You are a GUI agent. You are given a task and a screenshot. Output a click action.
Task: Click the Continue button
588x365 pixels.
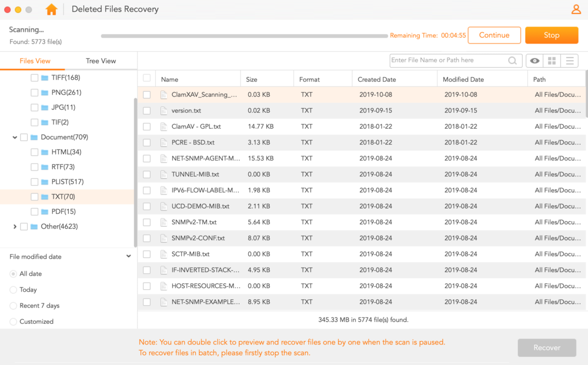point(495,35)
